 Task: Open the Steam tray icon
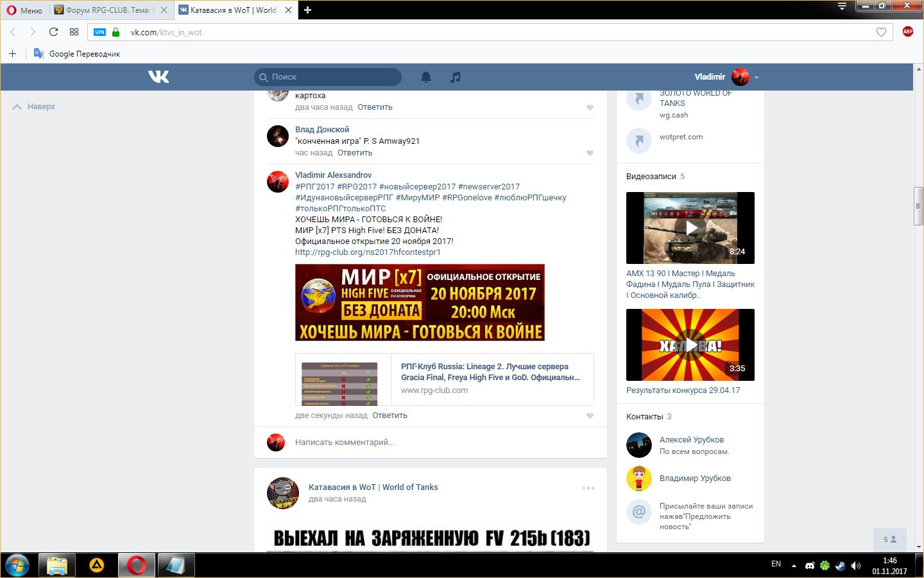[840, 566]
